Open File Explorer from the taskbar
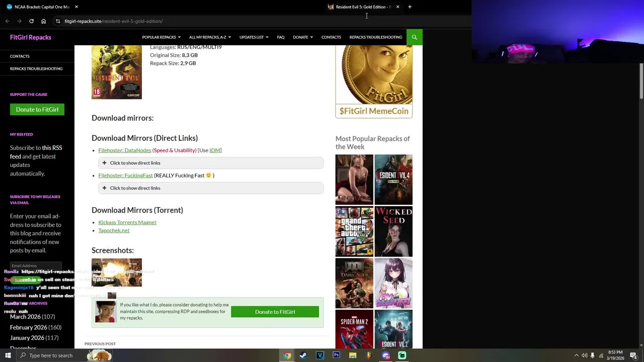644x362 pixels. pos(353,355)
